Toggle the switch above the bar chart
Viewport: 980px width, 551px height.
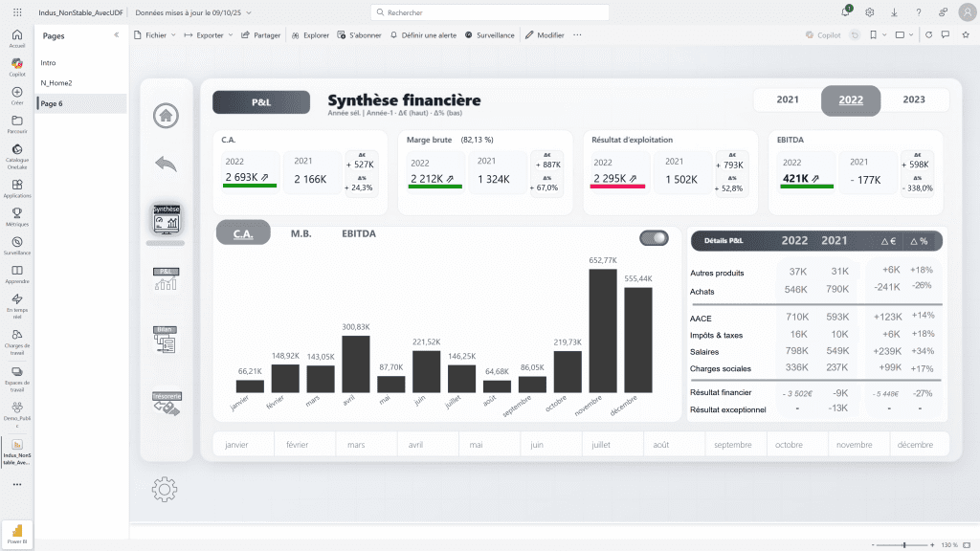coord(654,237)
